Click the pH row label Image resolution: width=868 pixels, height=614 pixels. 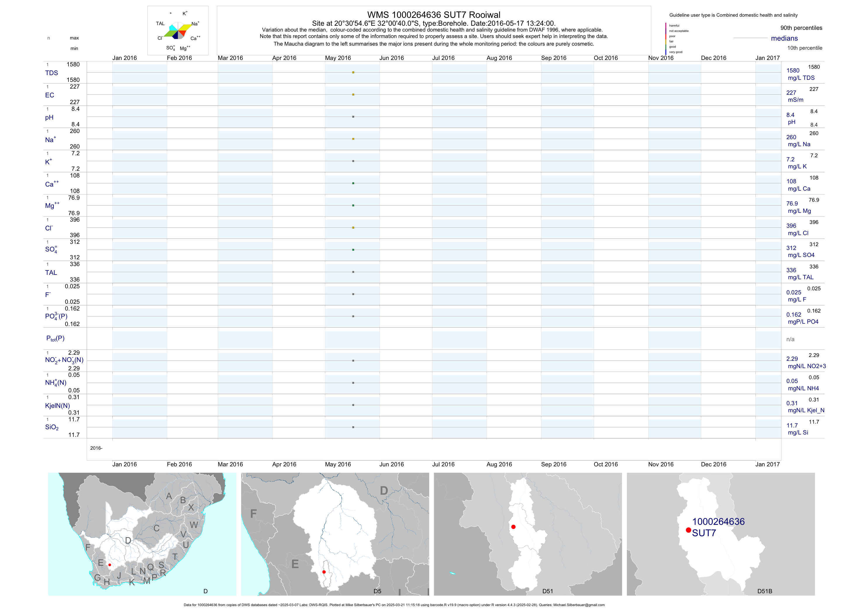49,118
